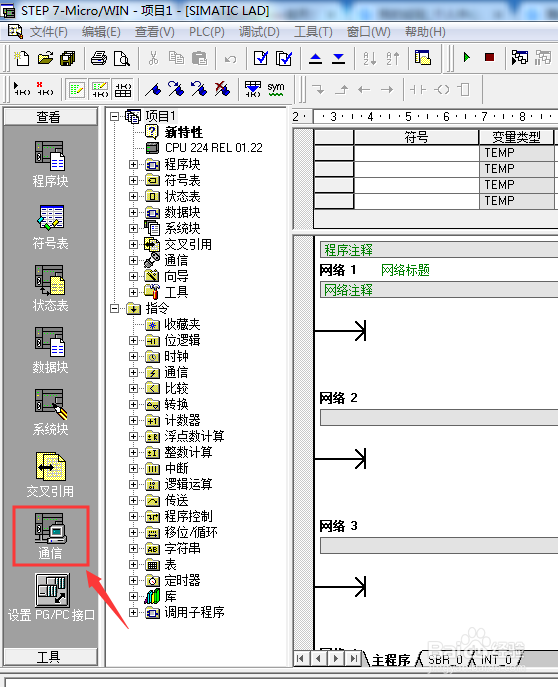Screen dimensions: 558x687
Task: Open 系统块 in the view sidebar
Action: click(x=50, y=412)
